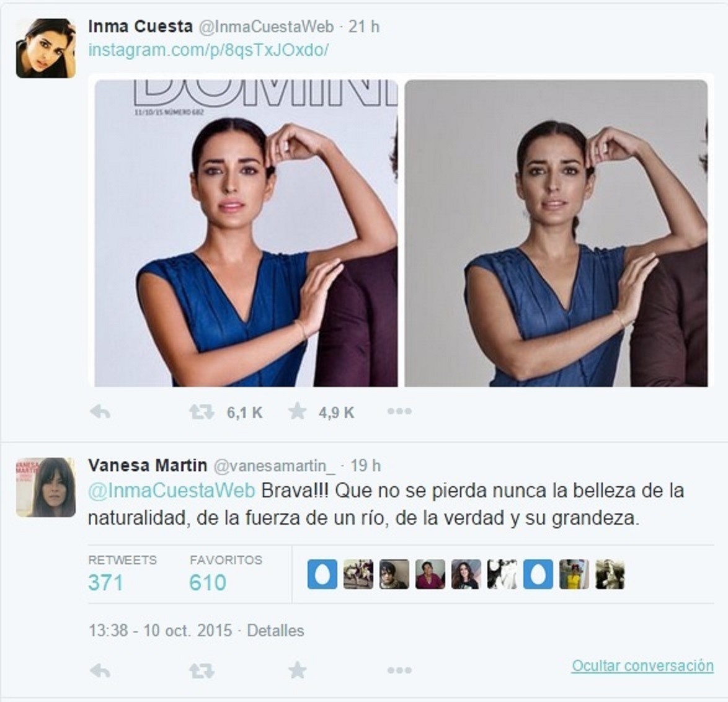The height and width of the screenshot is (702, 728).
Task: Open more options on Vanesa Martin's tweet
Action: [x=399, y=670]
